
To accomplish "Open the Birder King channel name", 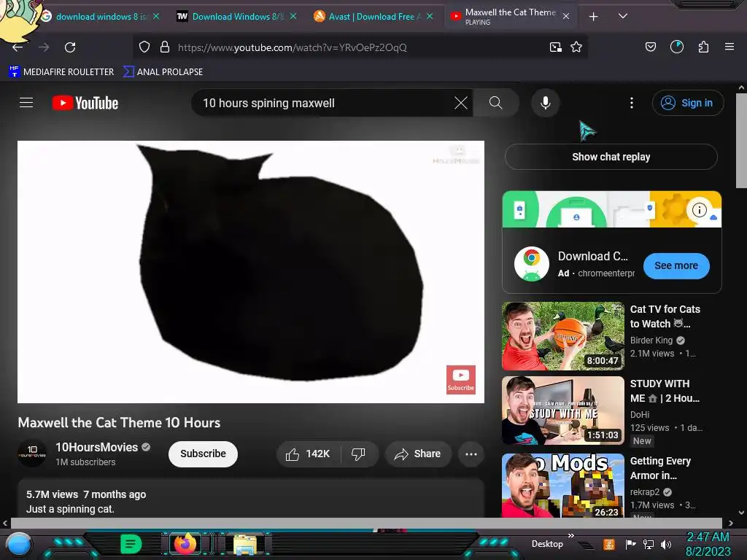I will pyautogui.click(x=651, y=340).
